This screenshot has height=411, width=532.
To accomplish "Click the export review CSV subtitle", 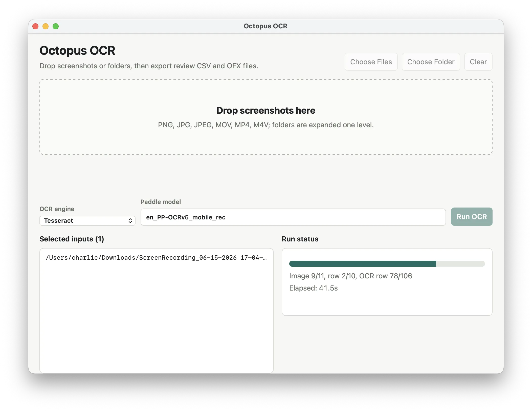I will [x=149, y=66].
